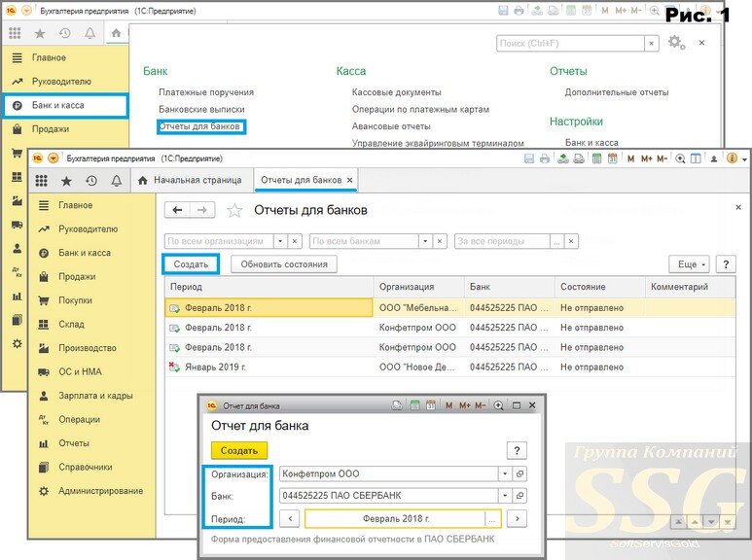Viewport: 752px width, 560px height.
Task: Add Отчеты для банков page to favorites star
Action: coord(234,210)
